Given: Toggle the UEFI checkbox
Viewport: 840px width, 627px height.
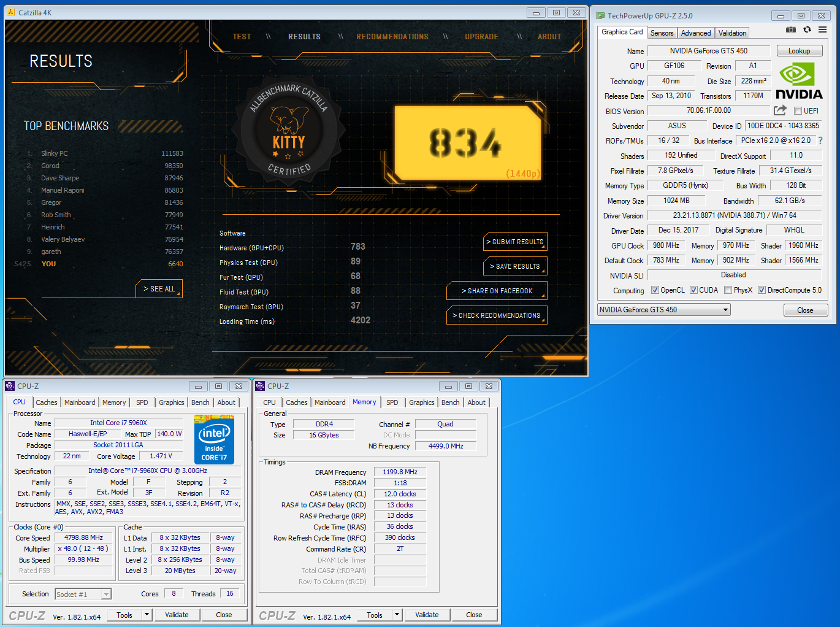Looking at the screenshot, I should pyautogui.click(x=798, y=111).
